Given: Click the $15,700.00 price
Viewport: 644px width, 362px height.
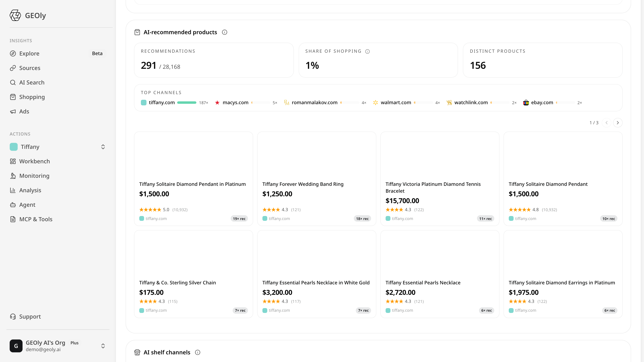Looking at the screenshot, I should point(402,201).
